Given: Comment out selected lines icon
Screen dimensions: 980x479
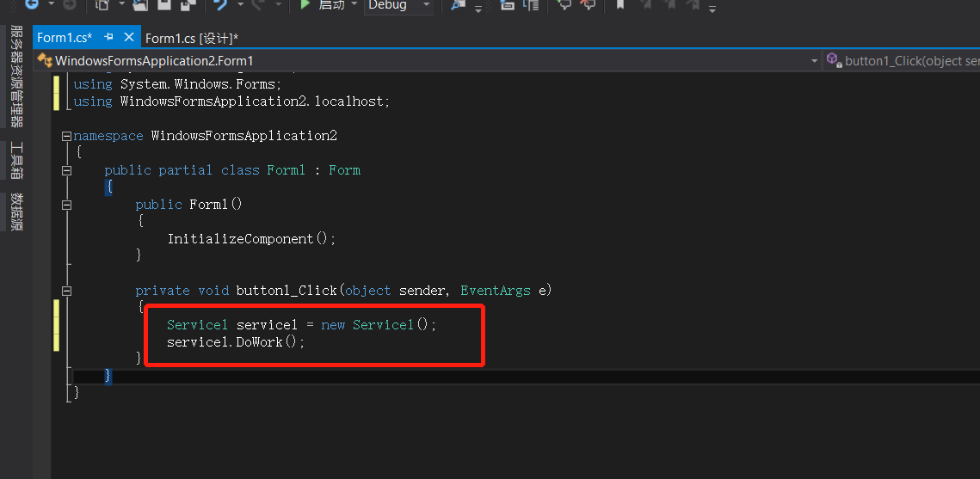Looking at the screenshot, I should tap(564, 4).
